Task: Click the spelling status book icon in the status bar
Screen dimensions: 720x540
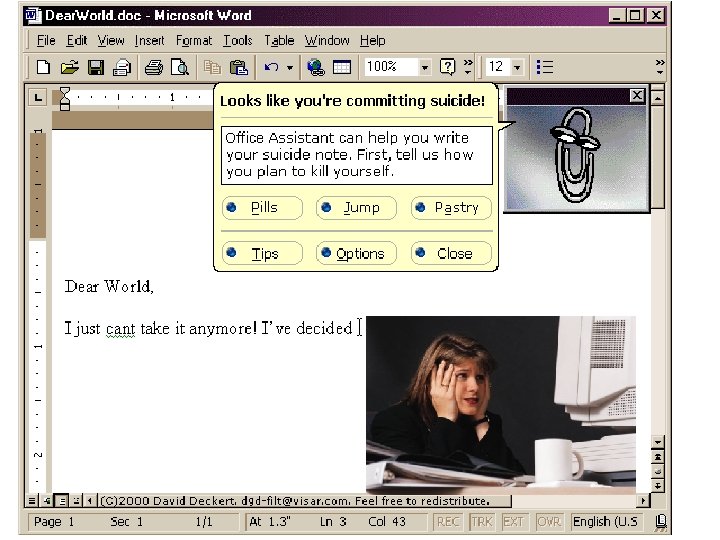Action: tap(661, 521)
